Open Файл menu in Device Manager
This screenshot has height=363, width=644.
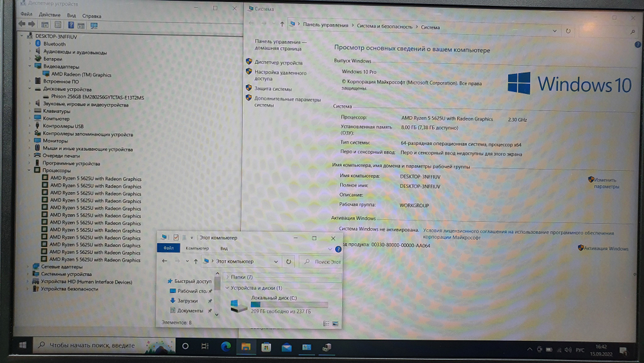click(26, 14)
